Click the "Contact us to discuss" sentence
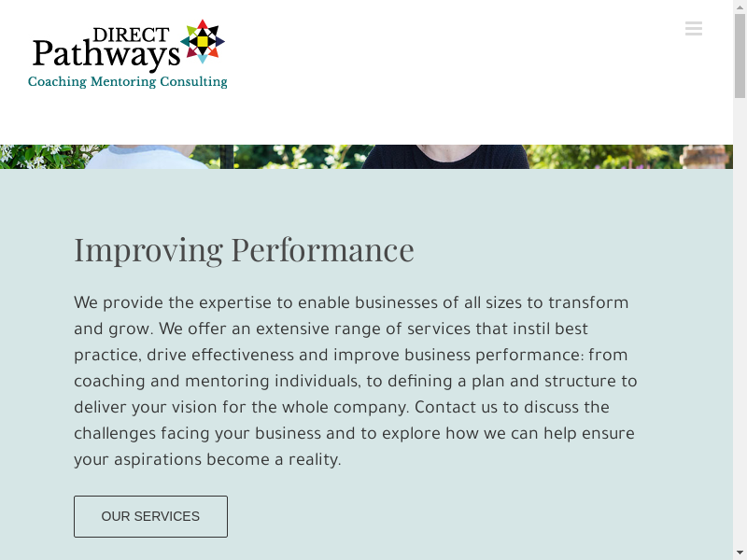This screenshot has width=747, height=560. click(x=512, y=407)
